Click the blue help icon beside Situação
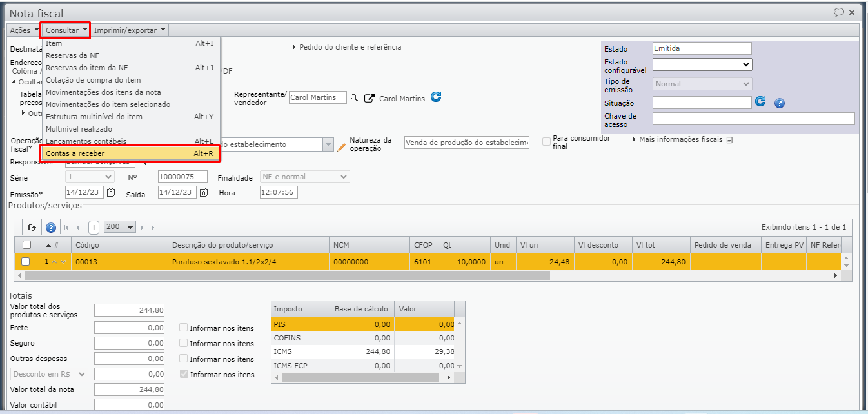 779,103
